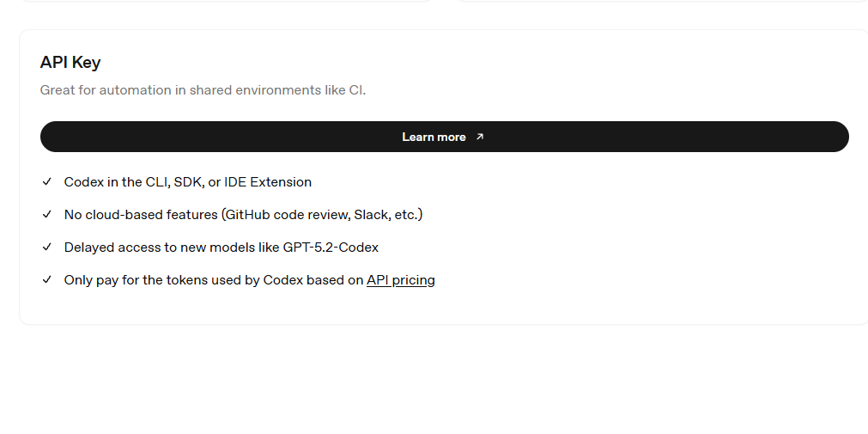The image size is (868, 434).
Task: Click the Learn more button
Action: (x=434, y=137)
